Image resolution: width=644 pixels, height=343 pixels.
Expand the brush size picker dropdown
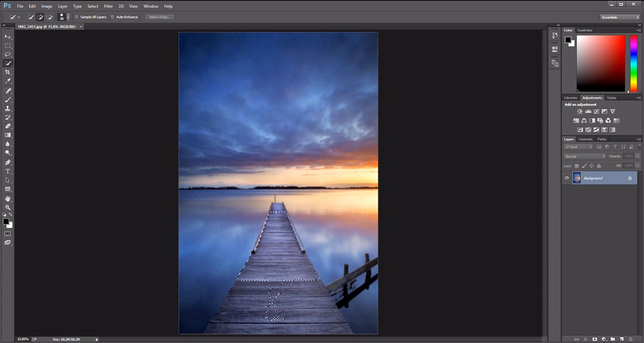[68, 18]
